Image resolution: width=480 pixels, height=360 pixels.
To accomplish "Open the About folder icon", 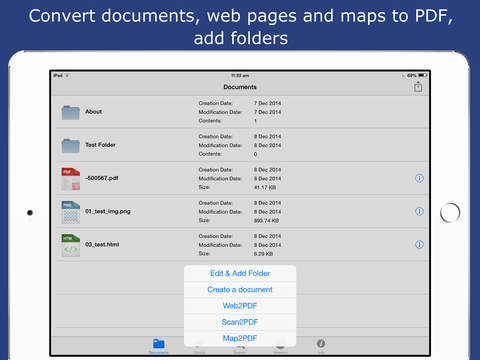I will (71, 112).
